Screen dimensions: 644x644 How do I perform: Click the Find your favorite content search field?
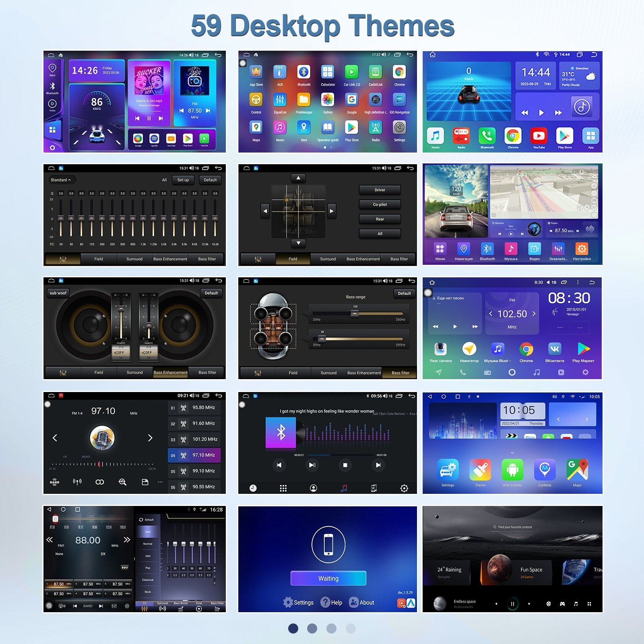click(x=512, y=527)
